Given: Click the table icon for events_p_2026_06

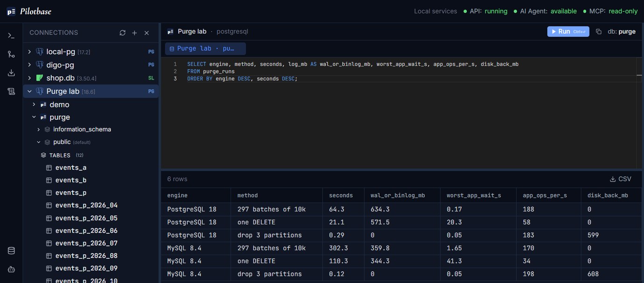Looking at the screenshot, I should tap(49, 230).
